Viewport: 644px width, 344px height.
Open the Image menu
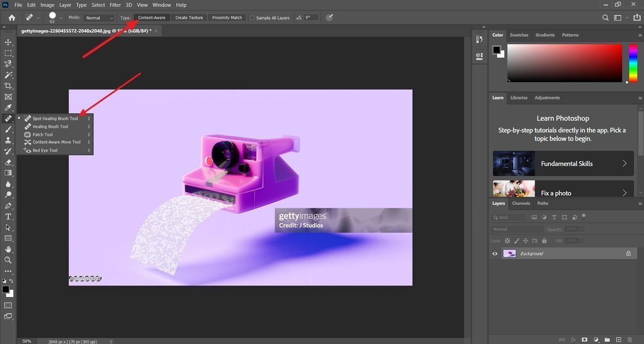coord(48,5)
